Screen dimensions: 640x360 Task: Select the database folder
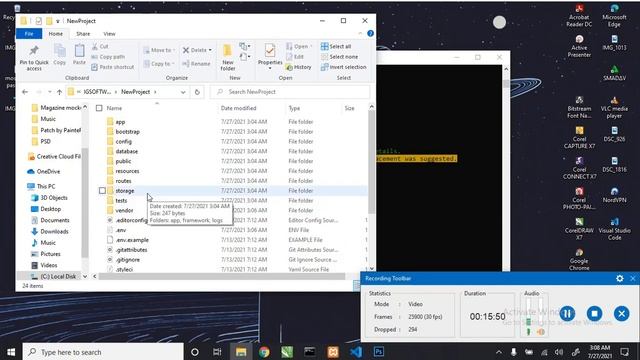point(127,151)
